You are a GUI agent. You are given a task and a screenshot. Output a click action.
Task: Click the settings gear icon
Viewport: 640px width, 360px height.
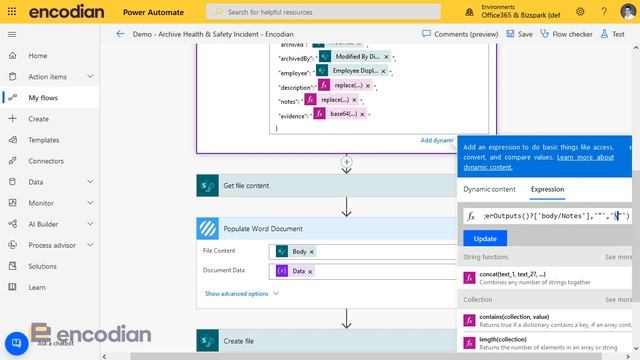click(x=580, y=12)
